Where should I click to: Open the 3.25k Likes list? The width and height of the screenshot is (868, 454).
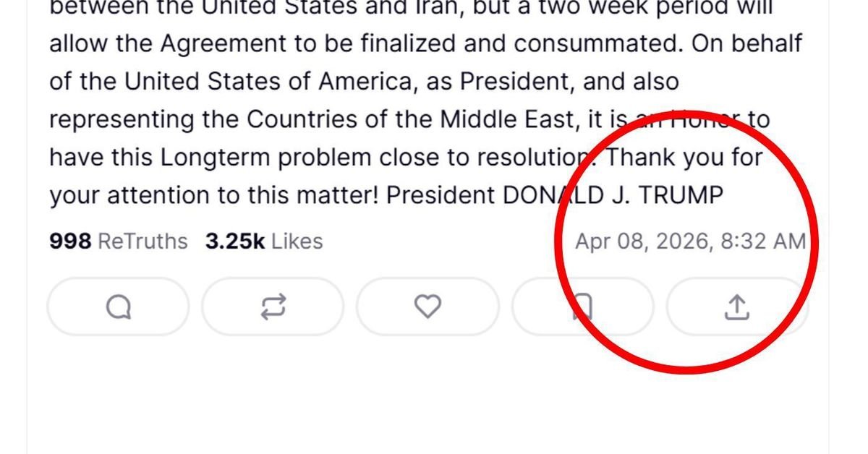(264, 241)
